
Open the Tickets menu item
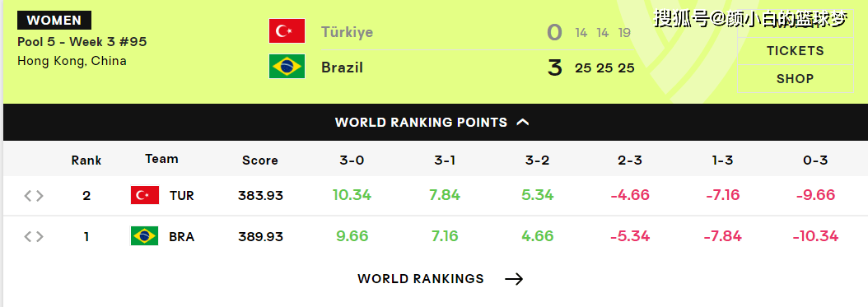coord(795,51)
